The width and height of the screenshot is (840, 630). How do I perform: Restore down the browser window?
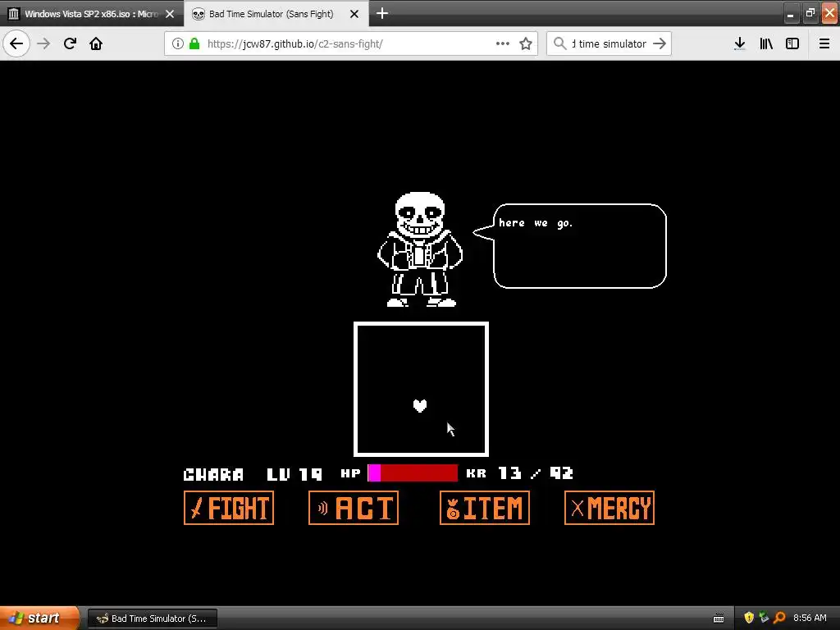[x=810, y=14]
